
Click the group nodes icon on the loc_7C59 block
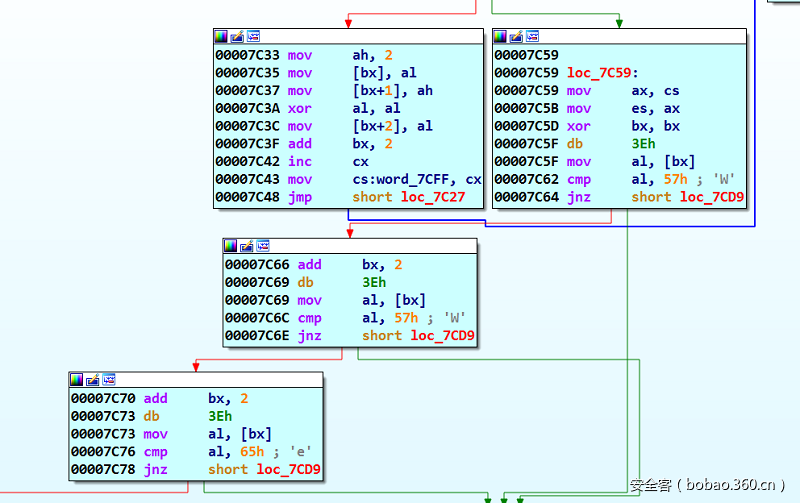[x=533, y=36]
